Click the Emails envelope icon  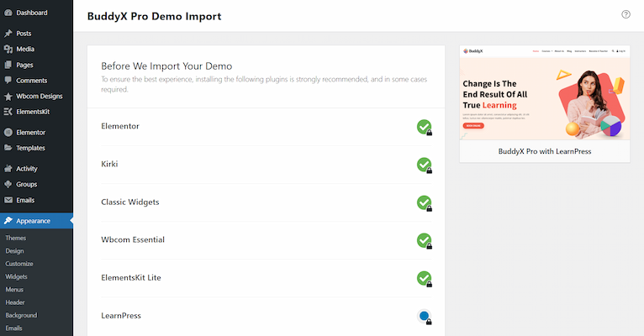click(x=8, y=200)
